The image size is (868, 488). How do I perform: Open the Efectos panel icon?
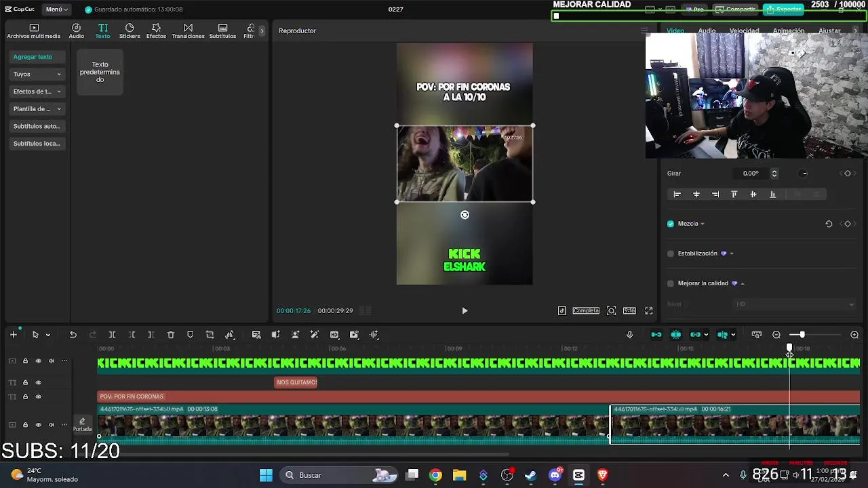click(x=156, y=30)
